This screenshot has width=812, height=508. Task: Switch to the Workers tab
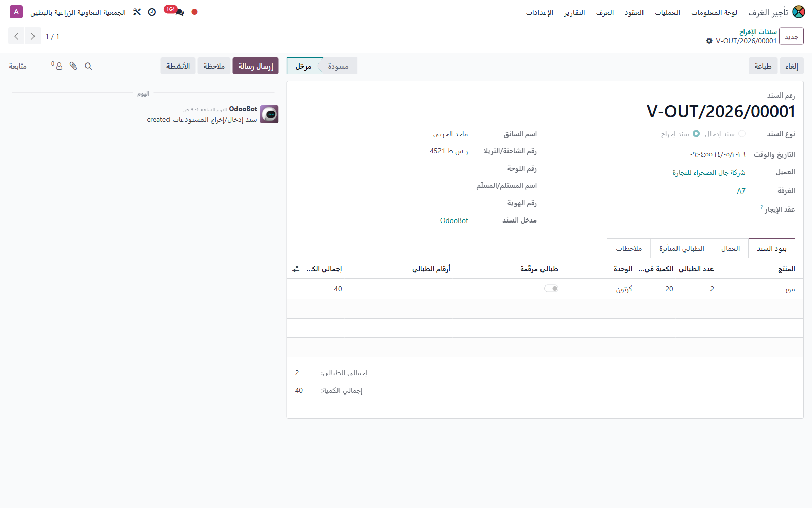pyautogui.click(x=730, y=248)
